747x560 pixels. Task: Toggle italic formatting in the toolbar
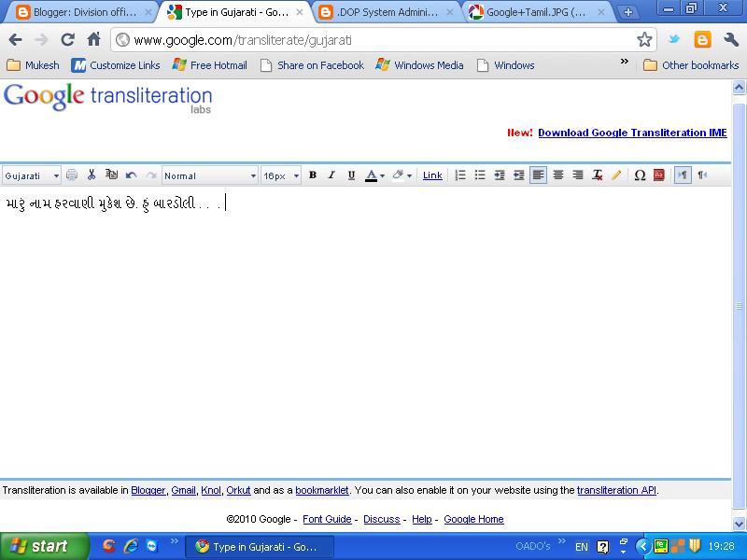click(331, 175)
